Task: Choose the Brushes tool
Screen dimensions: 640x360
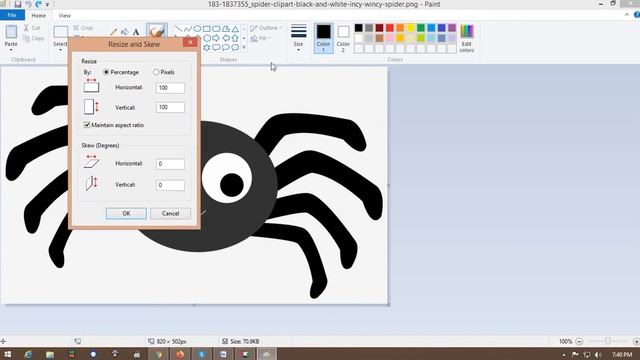Action: [157, 31]
